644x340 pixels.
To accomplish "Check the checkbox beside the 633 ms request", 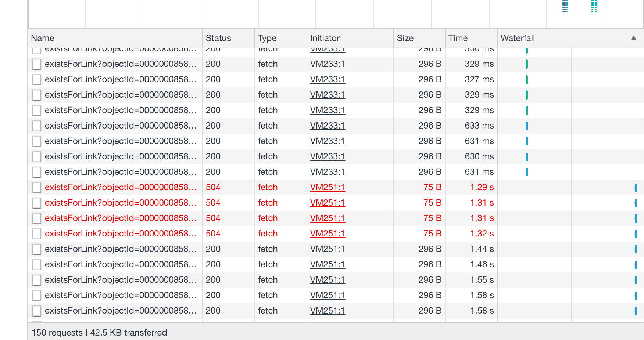I will pos(36,126).
